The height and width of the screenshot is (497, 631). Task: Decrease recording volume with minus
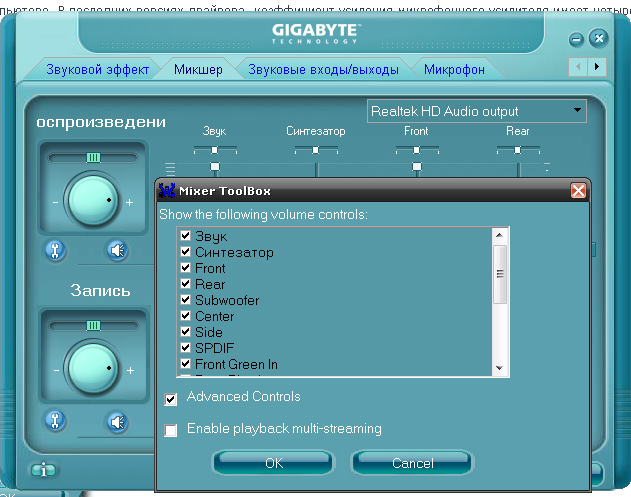pos(56,370)
